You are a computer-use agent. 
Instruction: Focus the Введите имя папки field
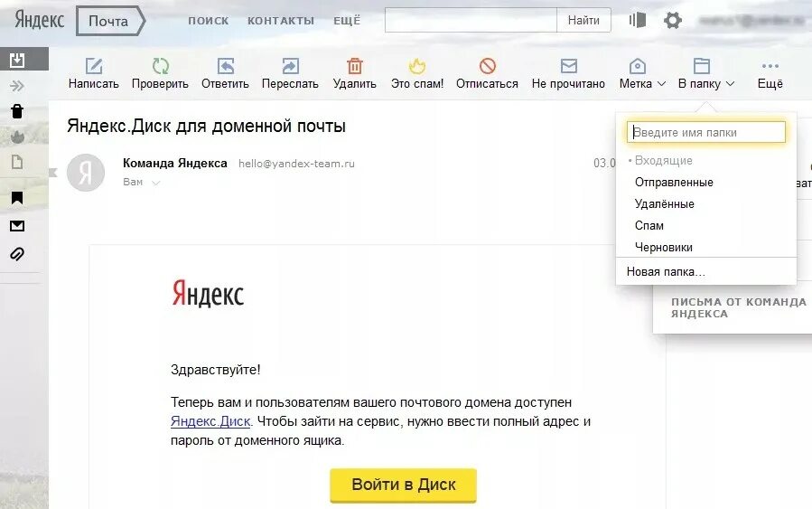706,132
